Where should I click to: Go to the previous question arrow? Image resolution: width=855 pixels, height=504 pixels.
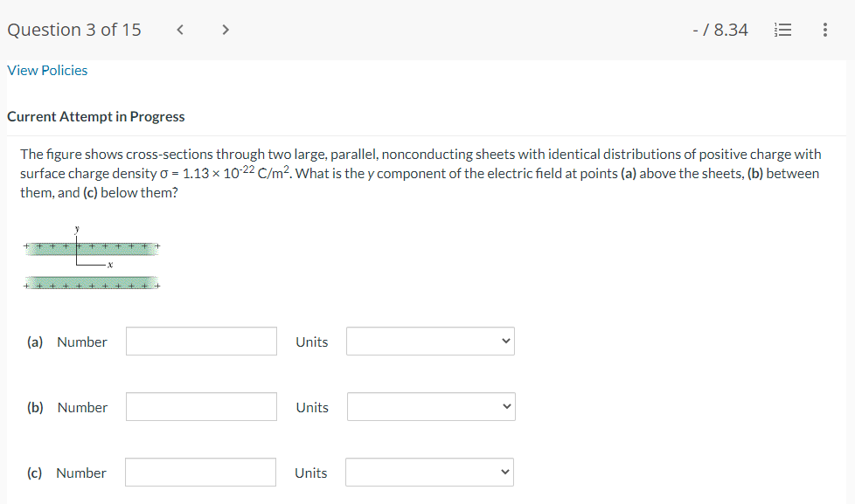click(180, 30)
